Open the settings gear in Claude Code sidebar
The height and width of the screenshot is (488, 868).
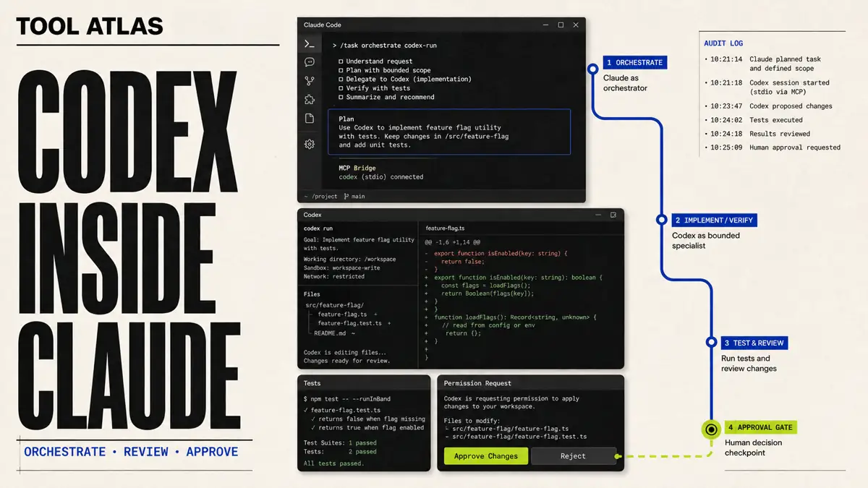[310, 144]
